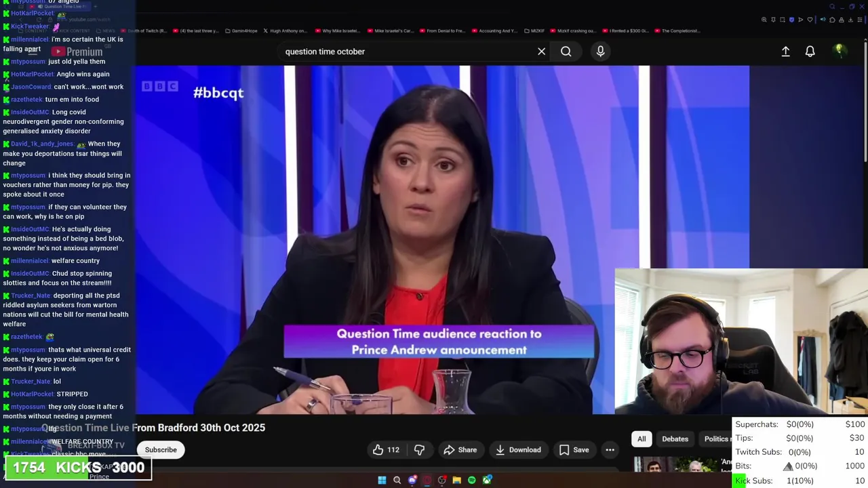Open the browser easy setup menu icon
This screenshot has width=868, height=488.
[x=860, y=20]
